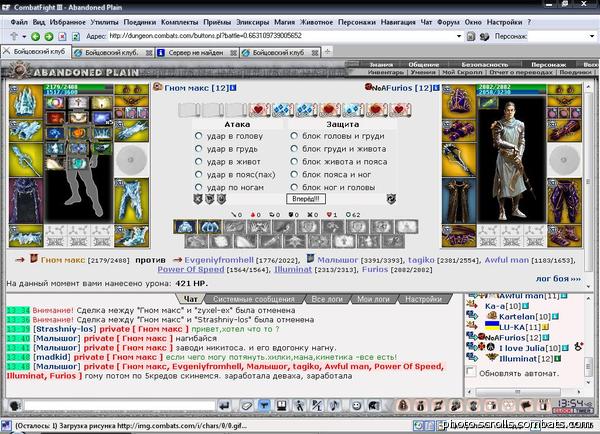Open the Эликсиры menu
This screenshot has width=600, height=434.
point(253,22)
